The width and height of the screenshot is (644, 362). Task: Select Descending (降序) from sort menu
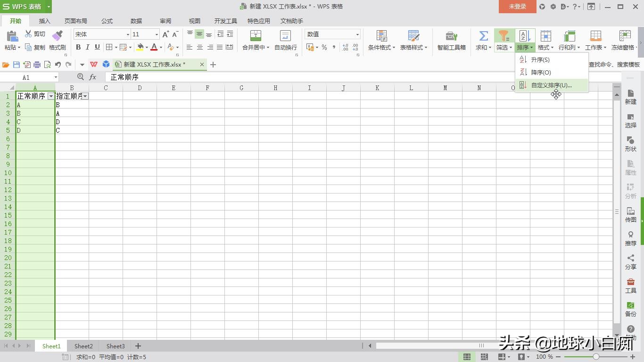[552, 72]
